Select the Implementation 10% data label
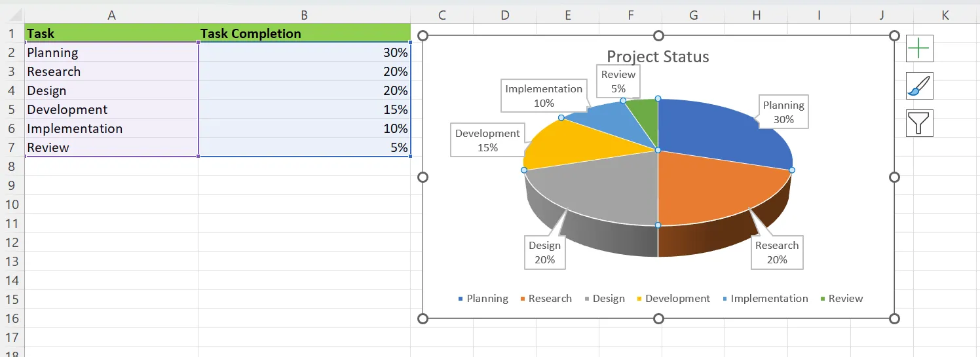The height and width of the screenshot is (357, 980). click(544, 96)
